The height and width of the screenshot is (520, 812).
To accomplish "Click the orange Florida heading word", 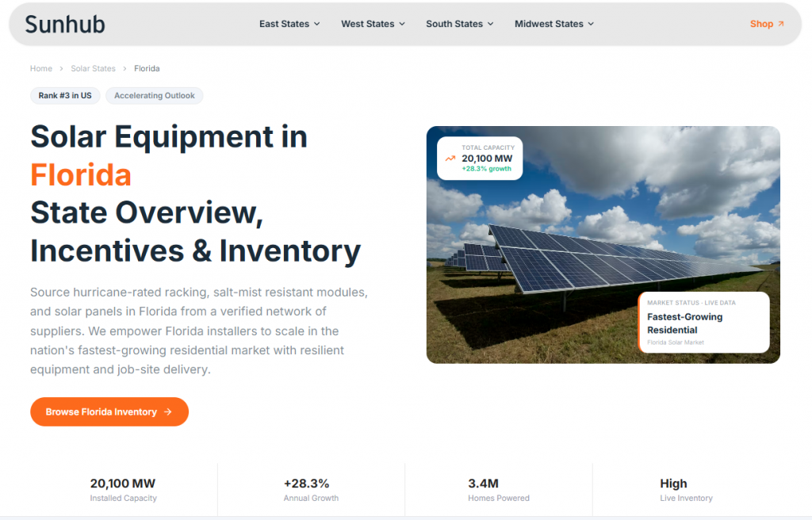I will pos(81,175).
